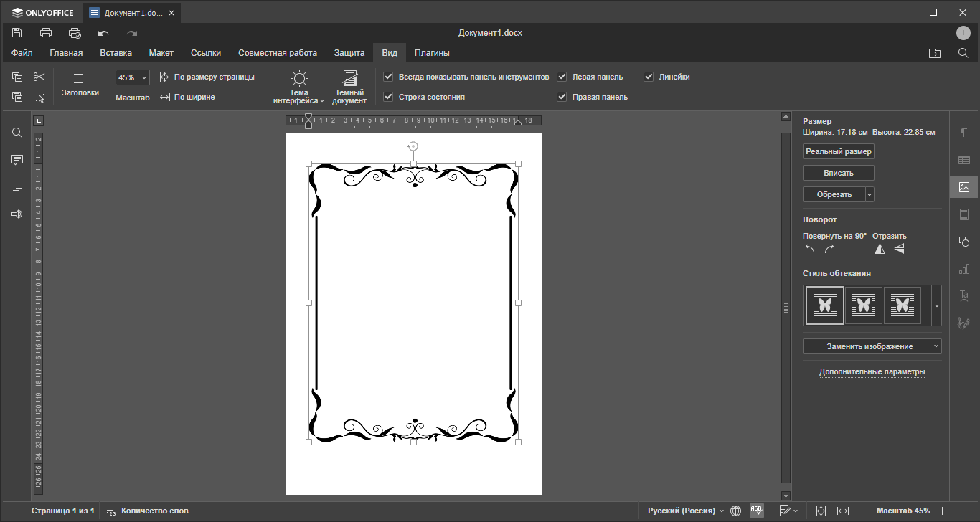Click the Вписать button
This screenshot has height=522, width=980.
839,173
